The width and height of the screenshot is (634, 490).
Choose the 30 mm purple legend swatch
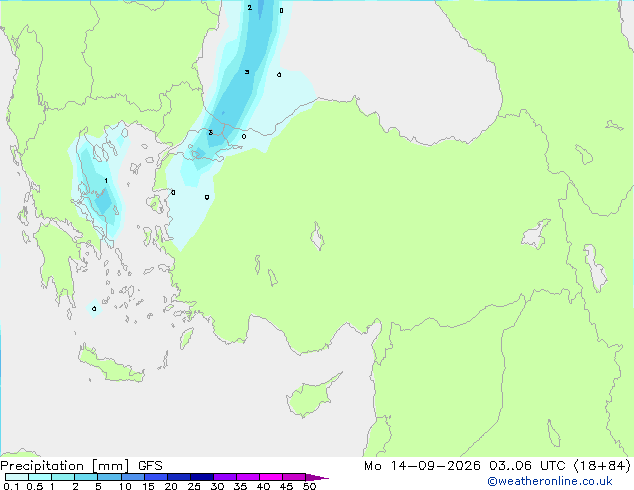pos(225,477)
